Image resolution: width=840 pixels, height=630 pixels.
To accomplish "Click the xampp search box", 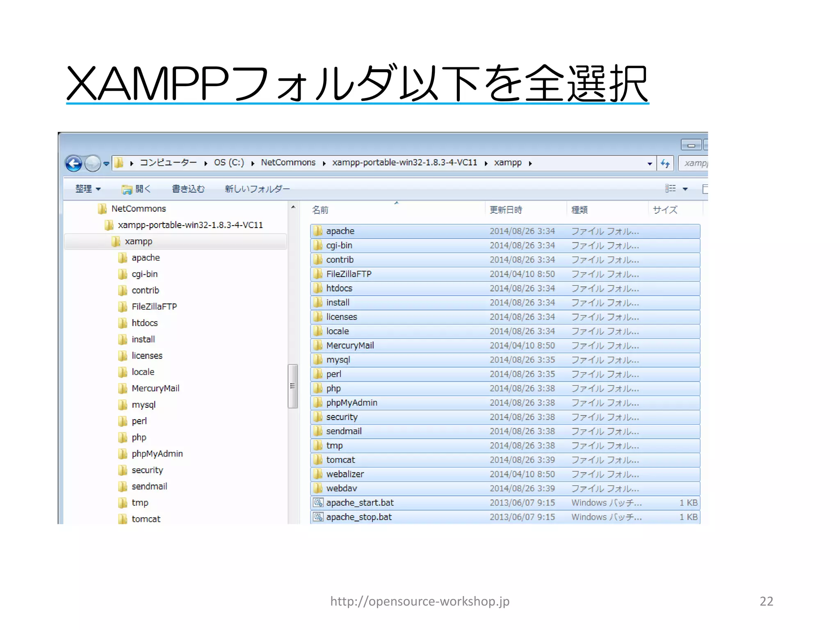I will point(694,163).
